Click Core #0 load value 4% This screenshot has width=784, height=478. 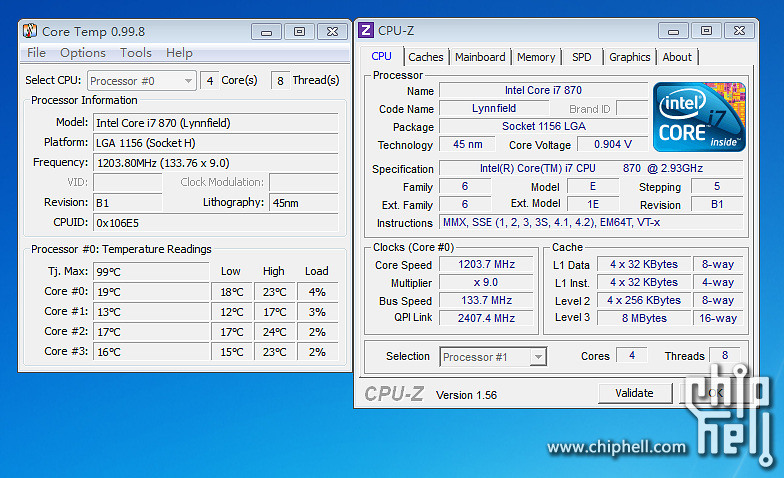tap(317, 292)
